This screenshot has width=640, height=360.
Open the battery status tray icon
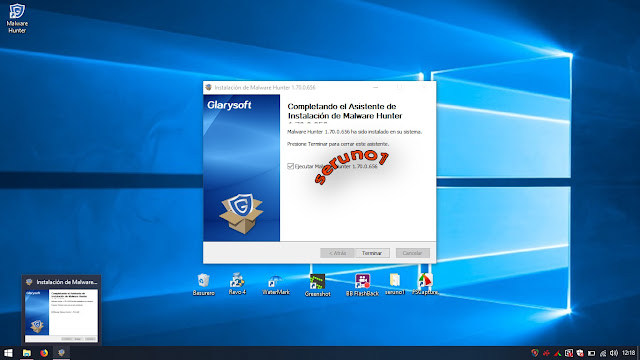(x=591, y=353)
